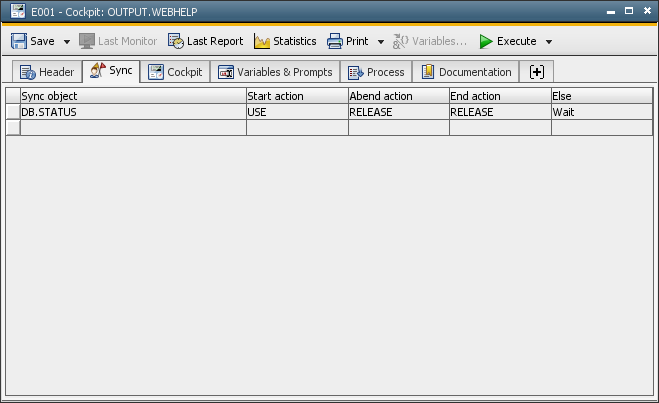Viewport: 659px width, 403px height.
Task: Run the object with Execute
Action: [x=508, y=42]
